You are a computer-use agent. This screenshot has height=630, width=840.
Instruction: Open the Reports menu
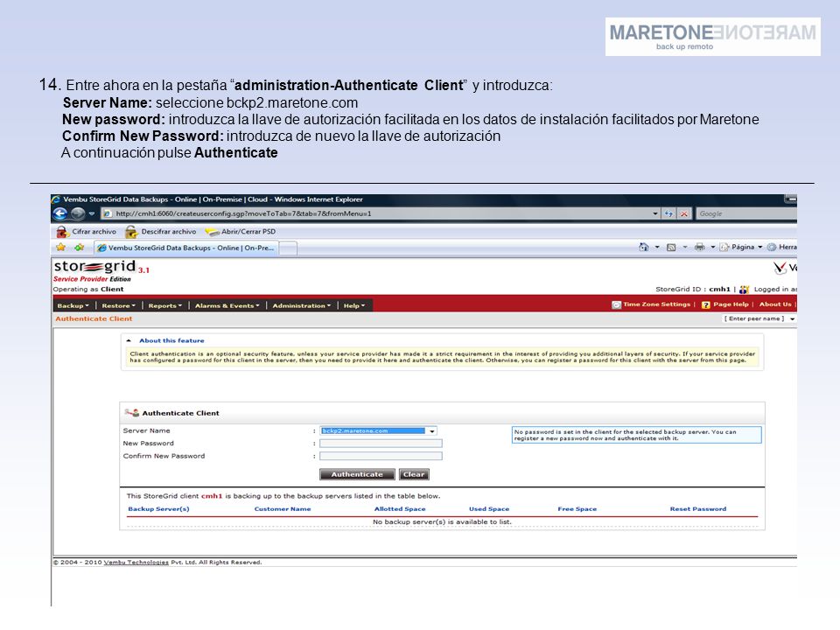165,306
